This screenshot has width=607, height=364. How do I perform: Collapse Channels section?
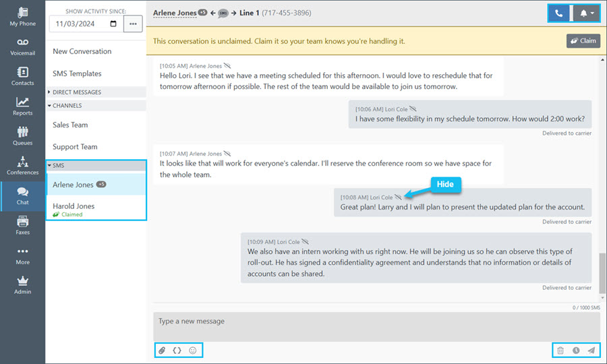96,106
